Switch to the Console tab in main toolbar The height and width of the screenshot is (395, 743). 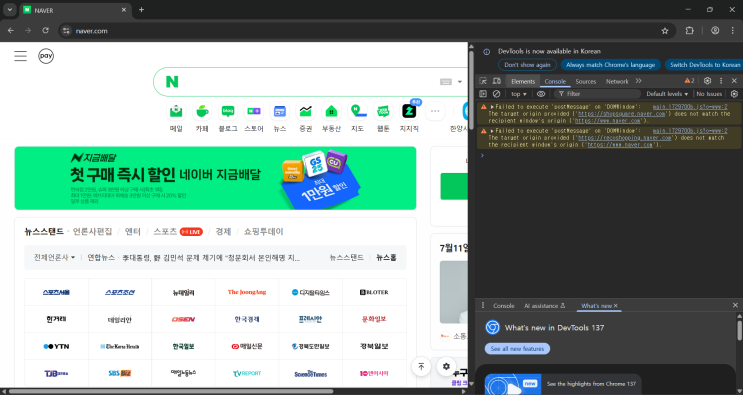(555, 81)
